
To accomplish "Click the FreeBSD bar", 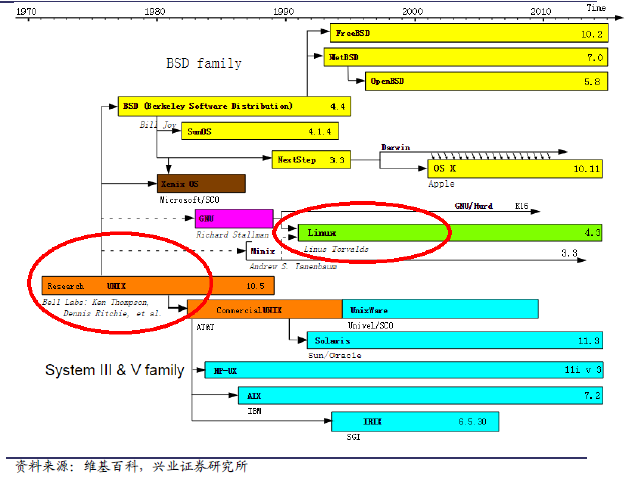I will (x=469, y=33).
